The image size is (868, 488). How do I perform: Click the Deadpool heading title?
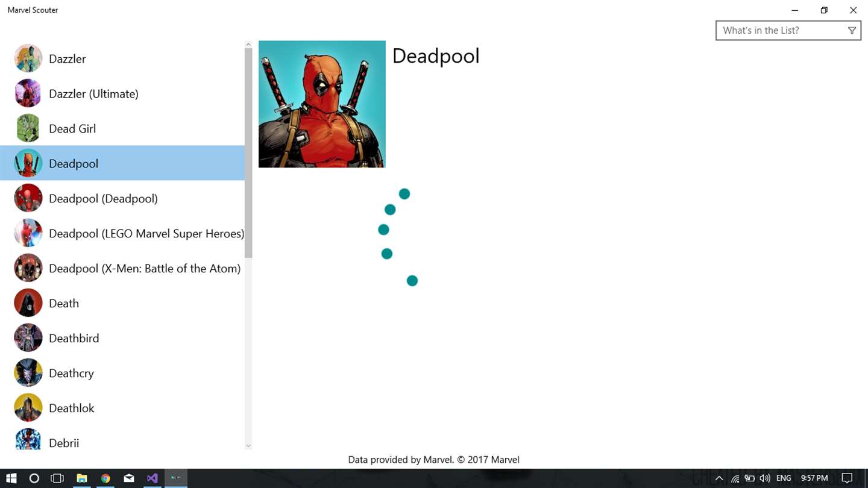tap(436, 56)
